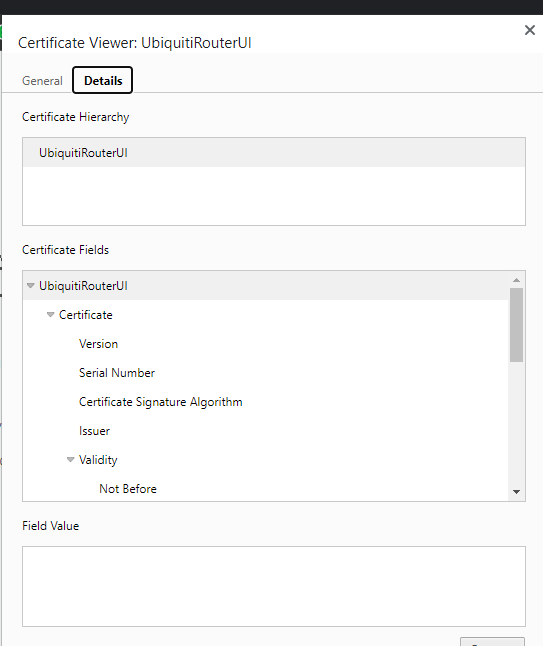Collapse the Certificate tree node
The image size is (543, 646).
(x=50, y=315)
